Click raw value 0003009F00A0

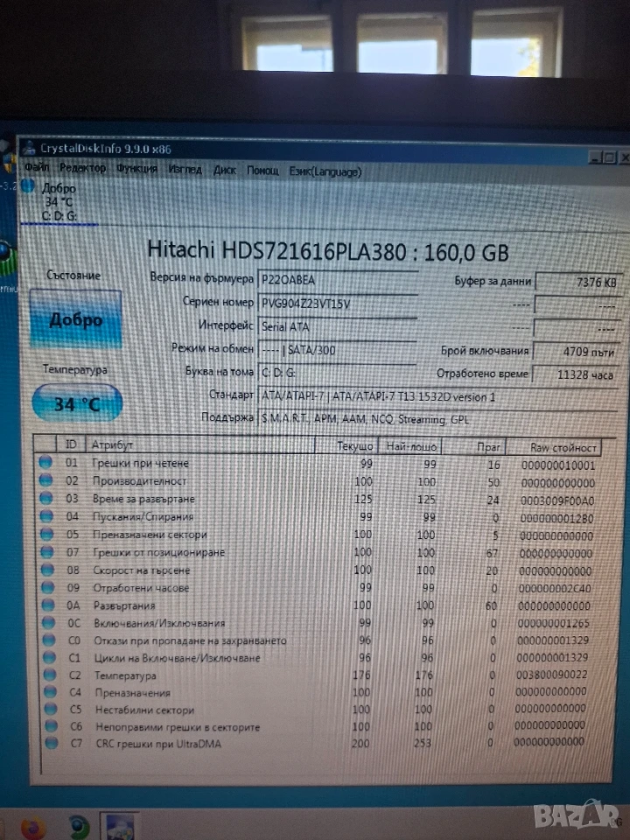point(557,500)
